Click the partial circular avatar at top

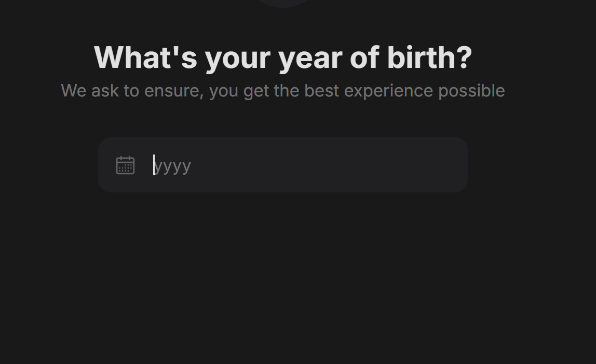(283, 4)
